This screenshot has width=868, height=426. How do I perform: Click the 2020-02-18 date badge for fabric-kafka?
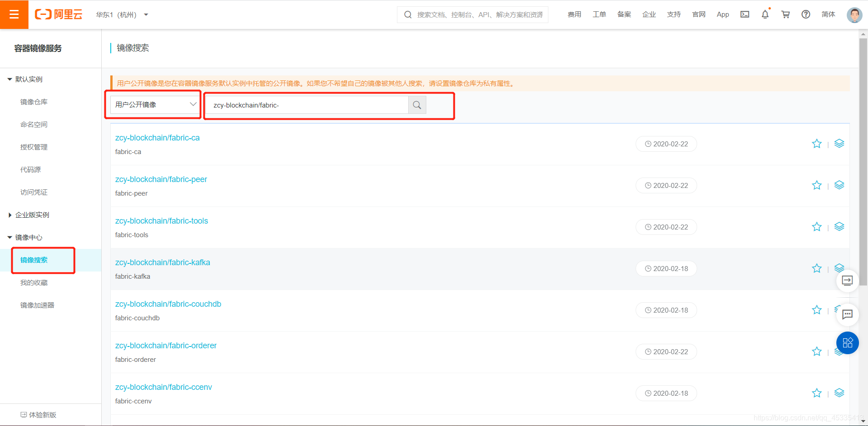point(666,269)
